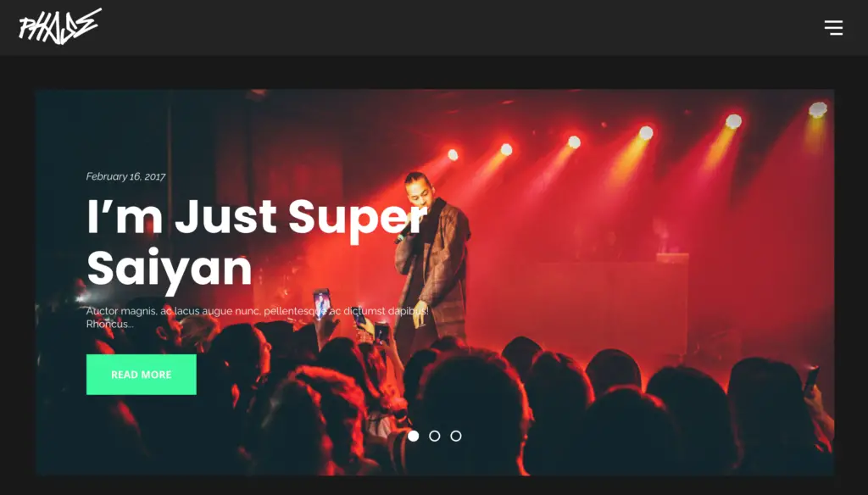
Task: Open the "I'm Just Super Saiyan" headline
Action: (257, 243)
